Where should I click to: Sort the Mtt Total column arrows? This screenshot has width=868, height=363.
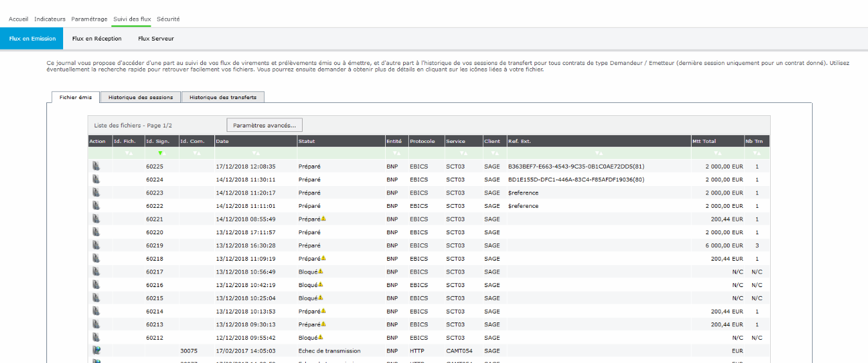(x=717, y=154)
